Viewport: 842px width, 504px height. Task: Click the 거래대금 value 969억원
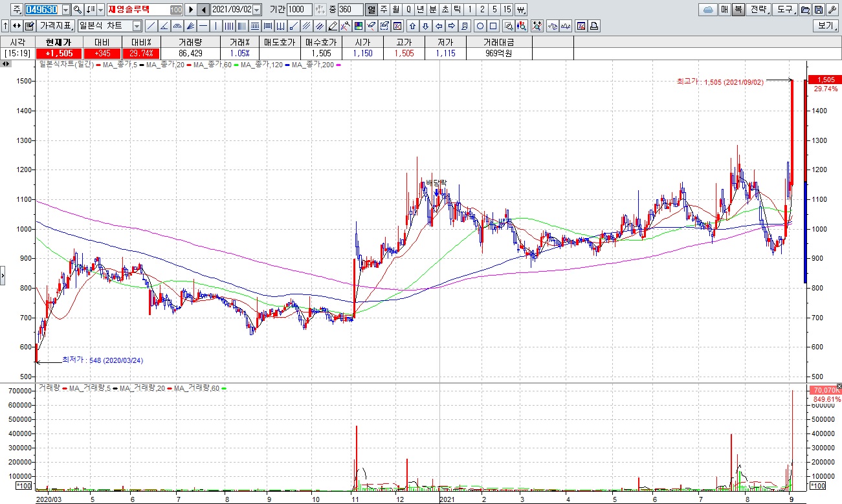(x=498, y=53)
